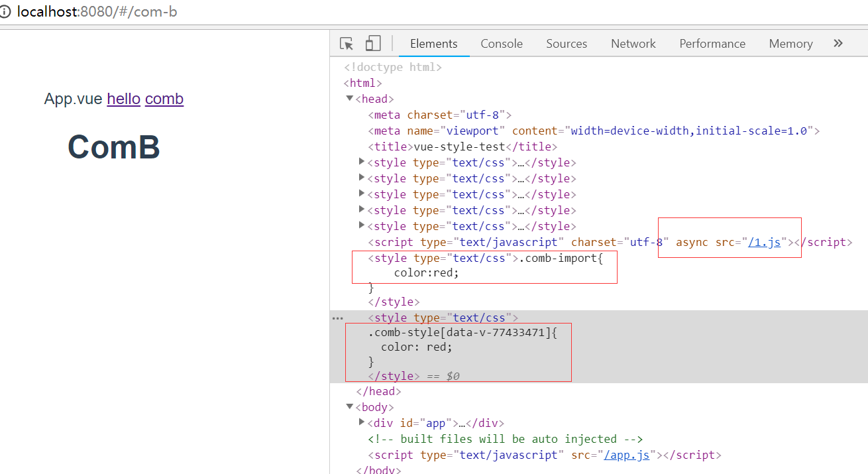Expand the fifth collapsed style text/css node
Screen dimensions: 868x474
[362, 225]
